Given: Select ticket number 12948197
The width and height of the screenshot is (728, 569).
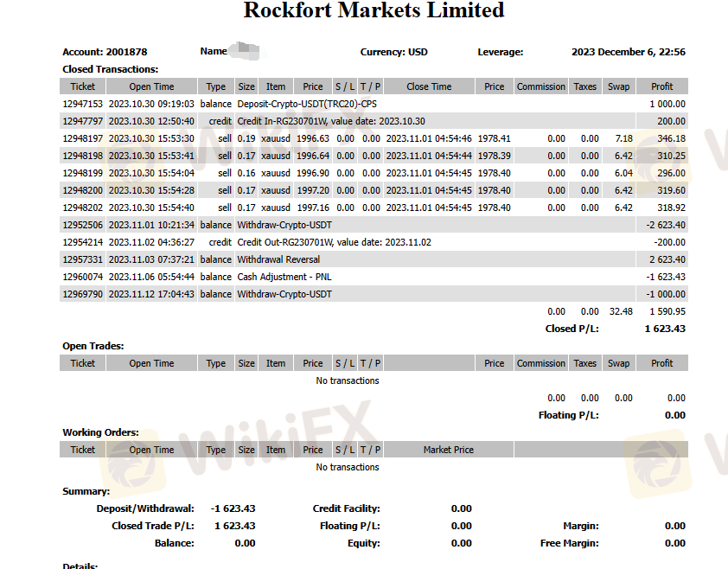Looking at the screenshot, I should tap(83, 138).
